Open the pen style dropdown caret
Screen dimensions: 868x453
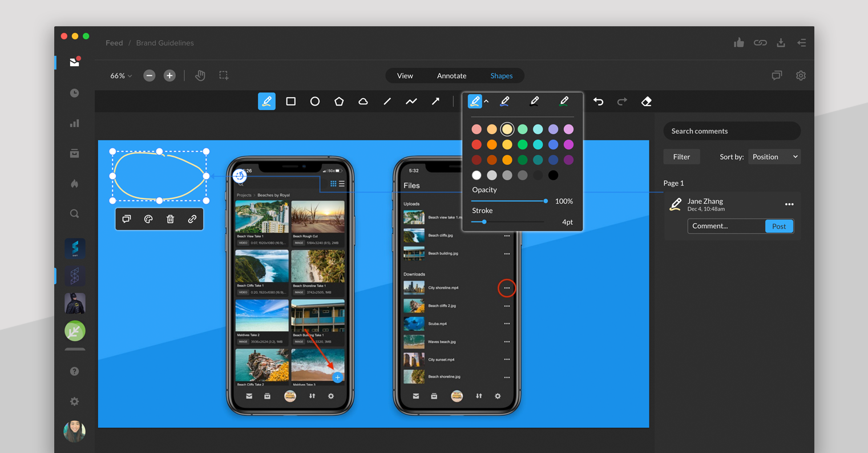(x=486, y=102)
